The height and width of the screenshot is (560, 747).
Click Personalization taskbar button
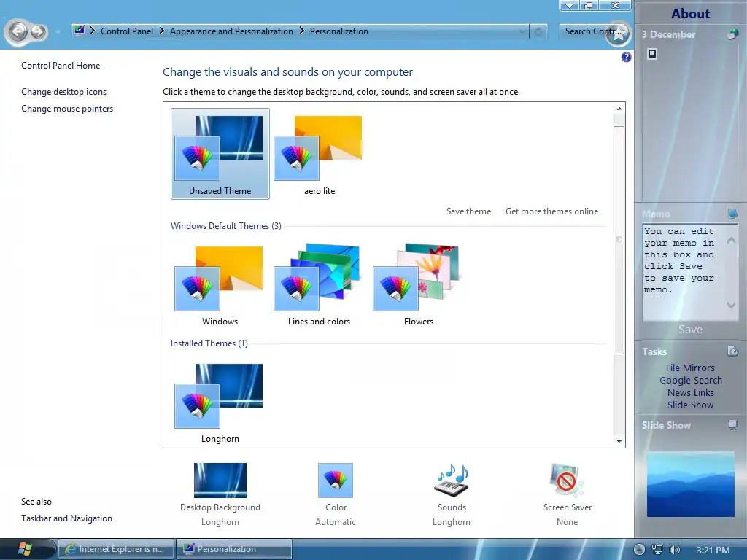tap(233, 549)
